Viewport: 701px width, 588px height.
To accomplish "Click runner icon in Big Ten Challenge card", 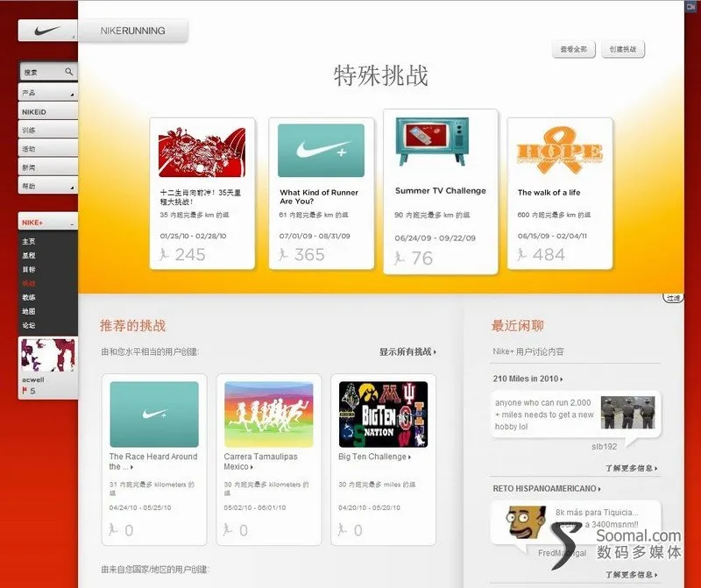I will click(x=343, y=530).
